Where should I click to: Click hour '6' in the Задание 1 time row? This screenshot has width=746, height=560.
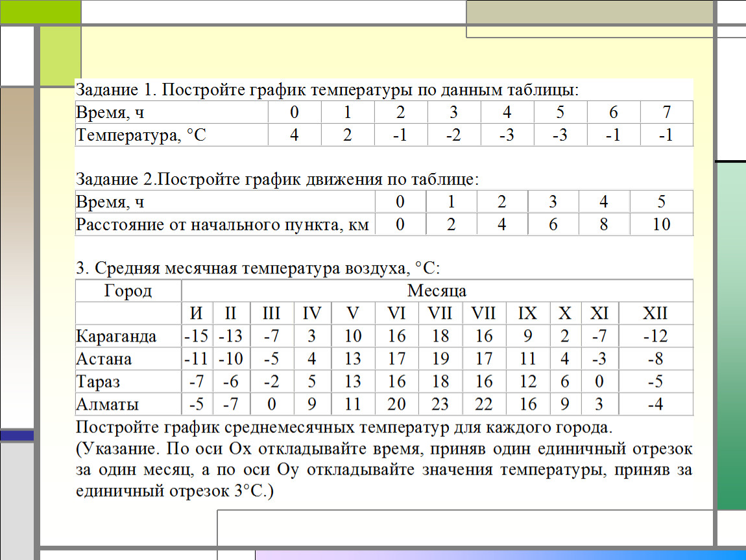(x=613, y=112)
